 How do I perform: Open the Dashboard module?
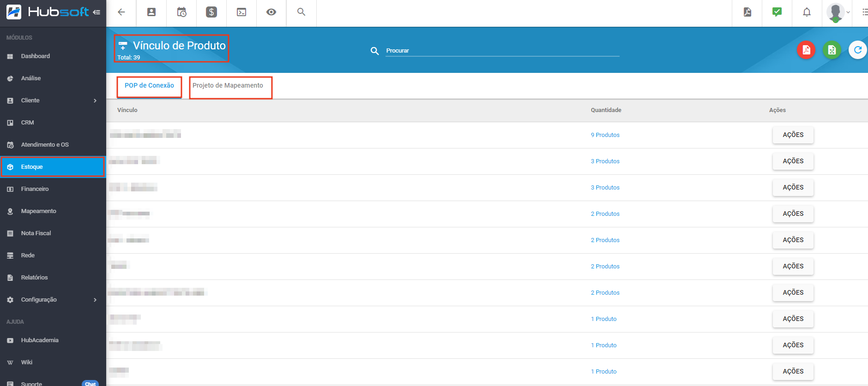53,56
